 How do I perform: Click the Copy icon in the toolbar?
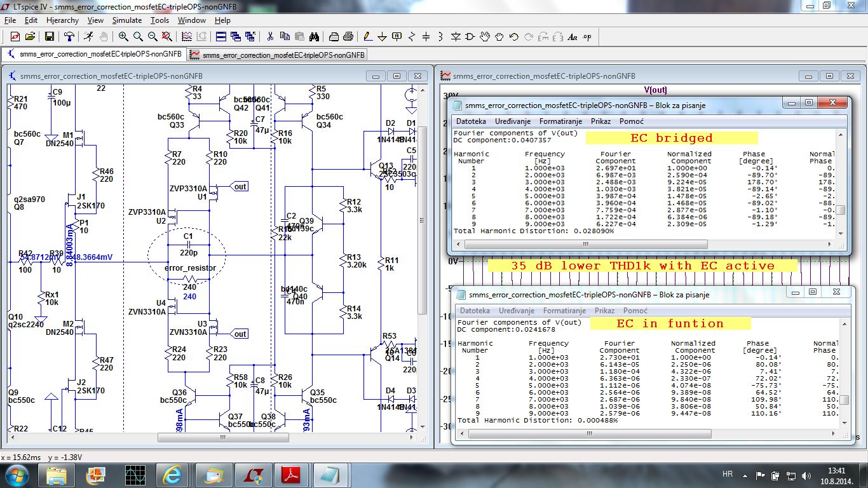[285, 37]
